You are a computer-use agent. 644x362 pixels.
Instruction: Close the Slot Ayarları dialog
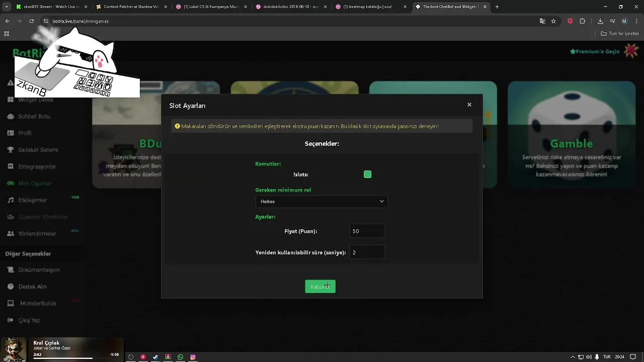pyautogui.click(x=469, y=105)
